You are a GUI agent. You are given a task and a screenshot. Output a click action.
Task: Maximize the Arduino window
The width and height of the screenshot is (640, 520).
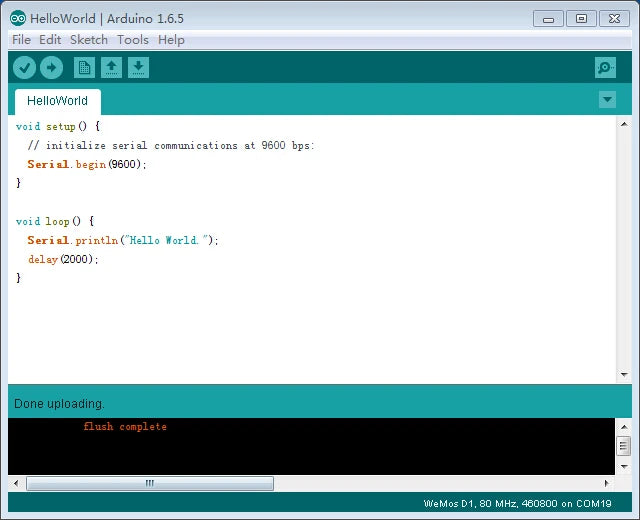(x=580, y=18)
